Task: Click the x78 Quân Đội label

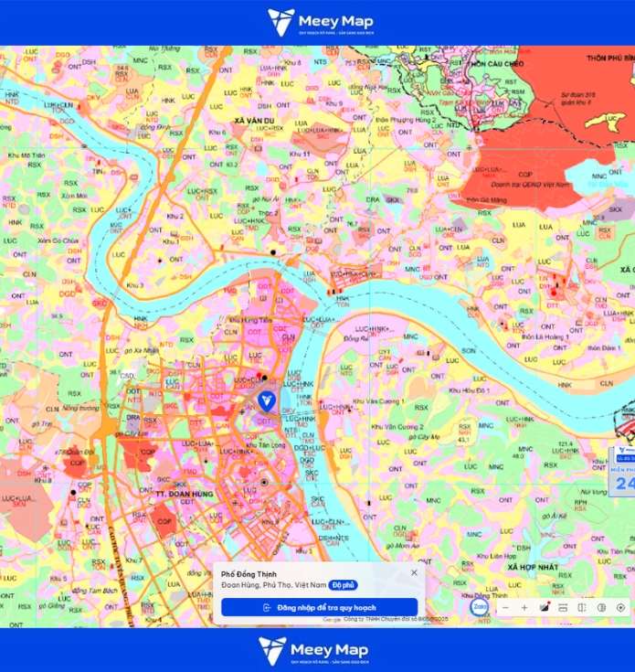Action: (x=75, y=453)
